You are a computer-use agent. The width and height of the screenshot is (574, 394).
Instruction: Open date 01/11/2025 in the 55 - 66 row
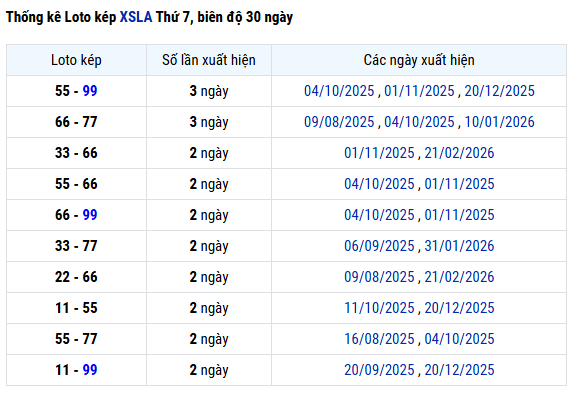[x=459, y=184]
